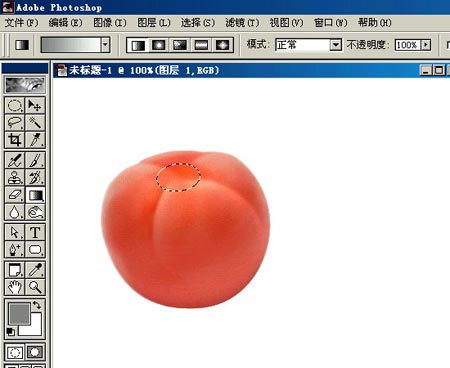The image size is (450, 368).
Task: Open the 滤镜(T) menu
Action: click(242, 23)
